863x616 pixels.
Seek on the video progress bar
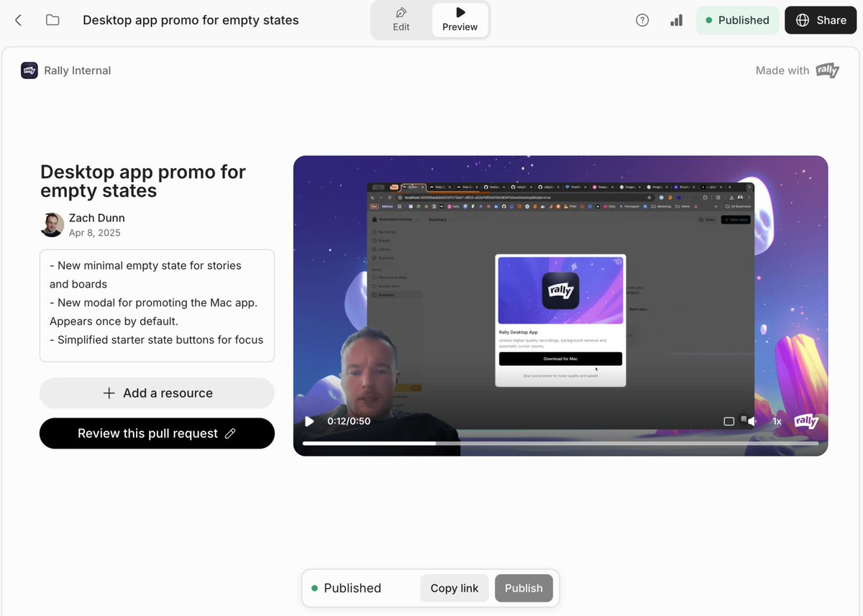coord(560,443)
